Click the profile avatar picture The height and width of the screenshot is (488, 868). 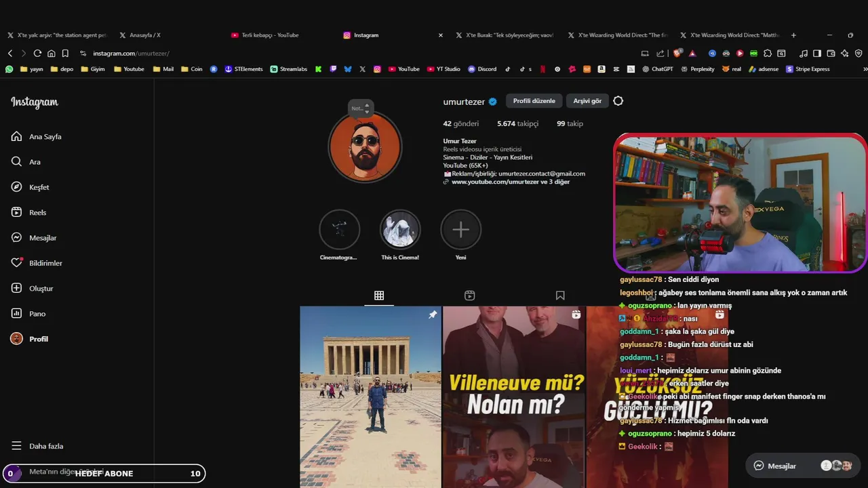[365, 147]
